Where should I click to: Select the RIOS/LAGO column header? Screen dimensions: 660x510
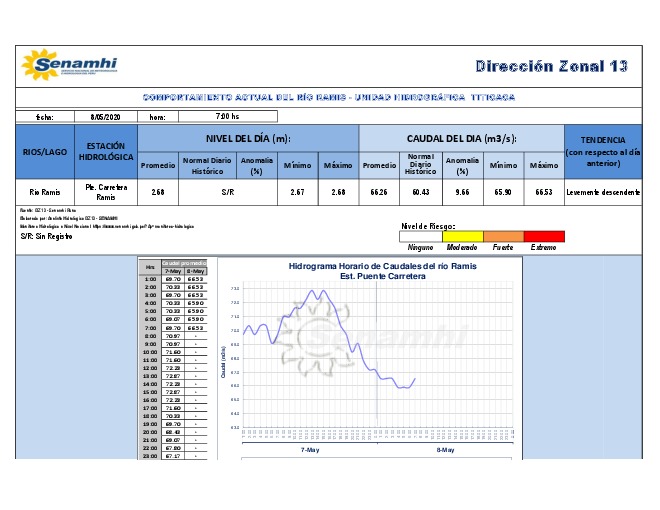click(x=46, y=152)
